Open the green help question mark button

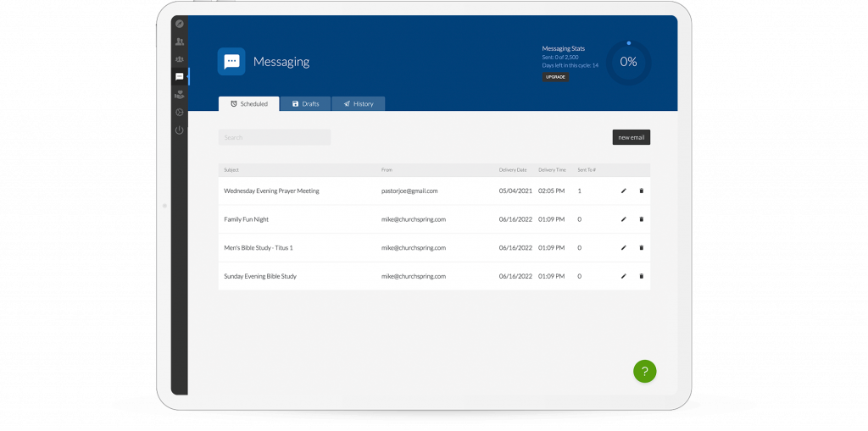coord(645,371)
